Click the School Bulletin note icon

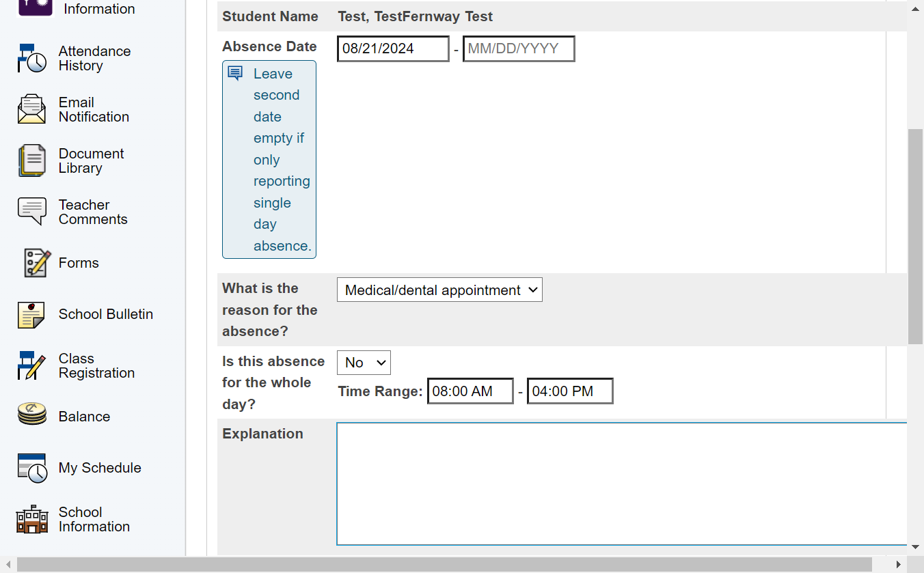coord(32,314)
